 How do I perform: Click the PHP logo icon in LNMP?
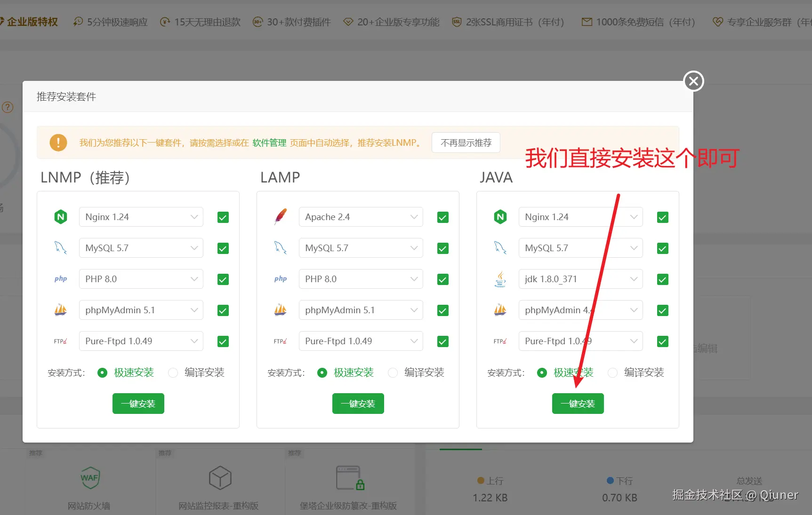61,279
